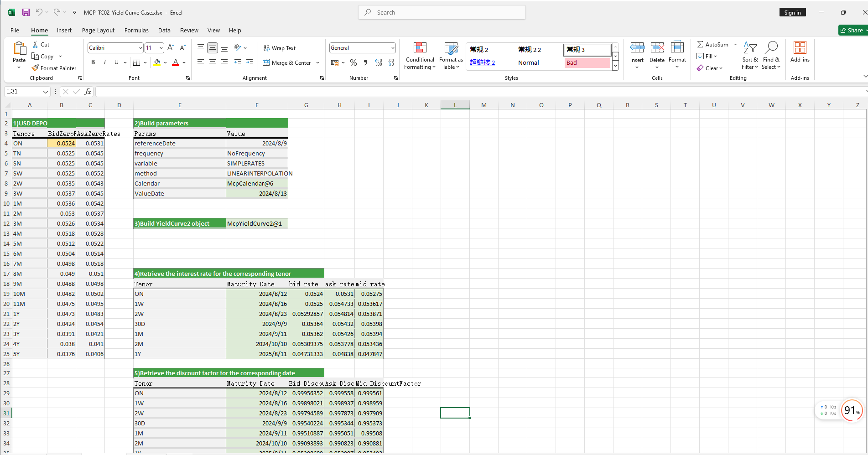The width and height of the screenshot is (868, 455).
Task: Click the Decrease Decimal icon
Action: pos(390,62)
